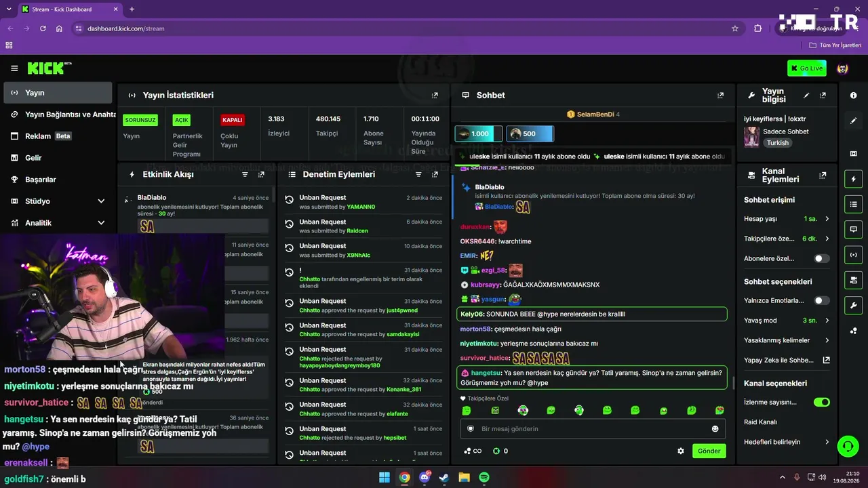The image size is (868, 488).
Task: Click the Kick logo
Action: [x=49, y=68]
